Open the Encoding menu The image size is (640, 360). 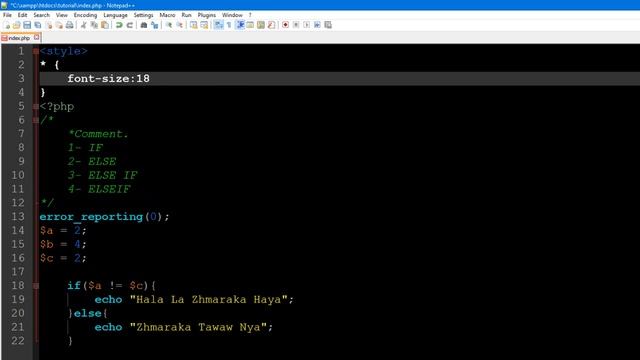click(85, 15)
